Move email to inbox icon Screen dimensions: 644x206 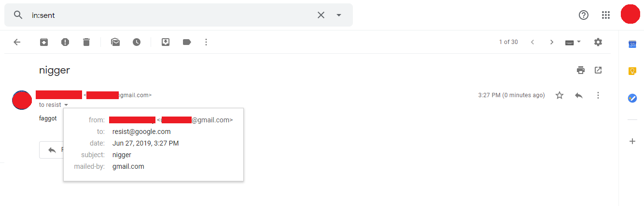point(166,42)
